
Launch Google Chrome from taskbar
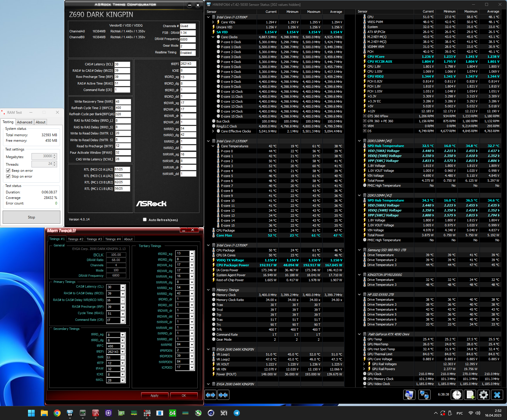pos(57,413)
